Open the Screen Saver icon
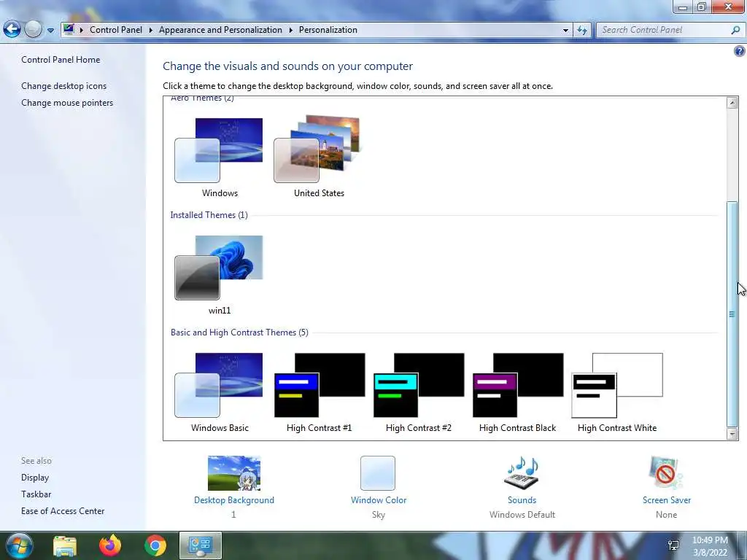747x560 pixels. (666, 472)
